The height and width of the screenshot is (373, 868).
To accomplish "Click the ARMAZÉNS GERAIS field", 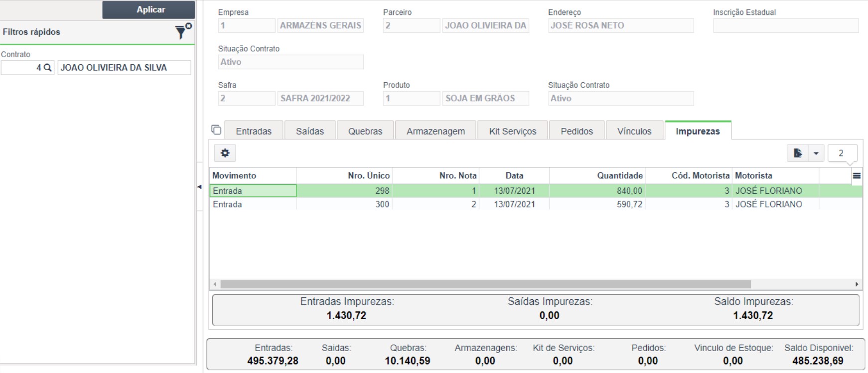I will click(320, 25).
